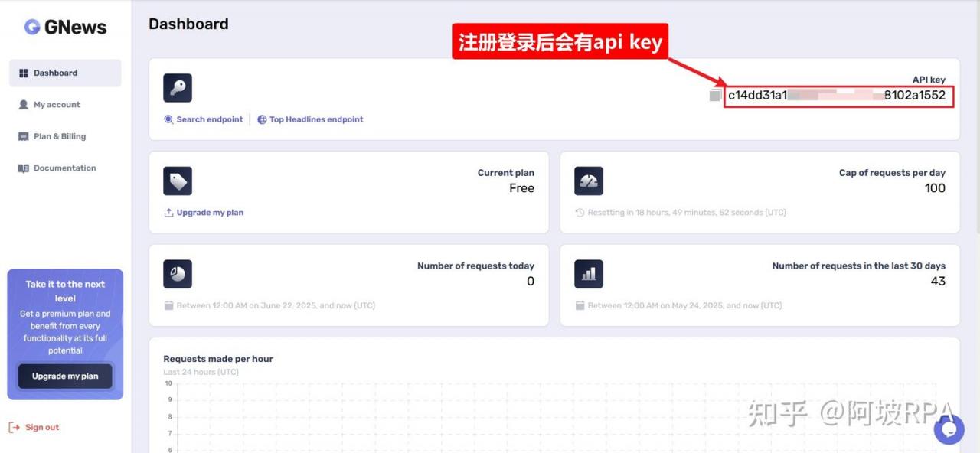Select the API key value text

(x=837, y=96)
